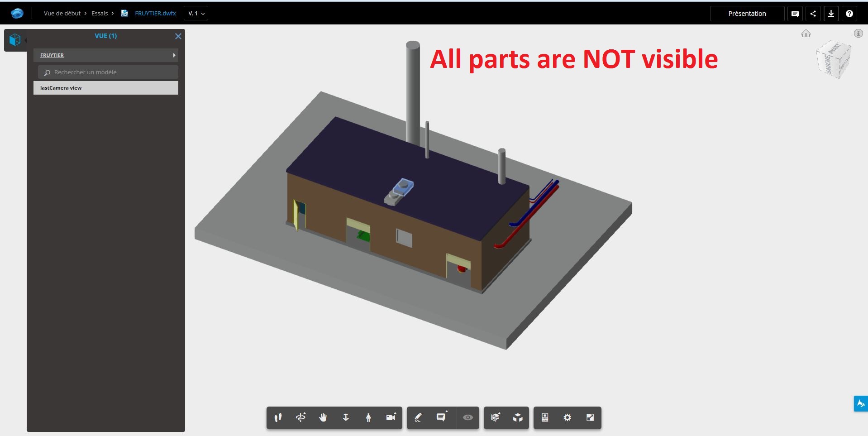Go to 'Vue de début' breadcrumb
This screenshot has width=868, height=436.
62,13
